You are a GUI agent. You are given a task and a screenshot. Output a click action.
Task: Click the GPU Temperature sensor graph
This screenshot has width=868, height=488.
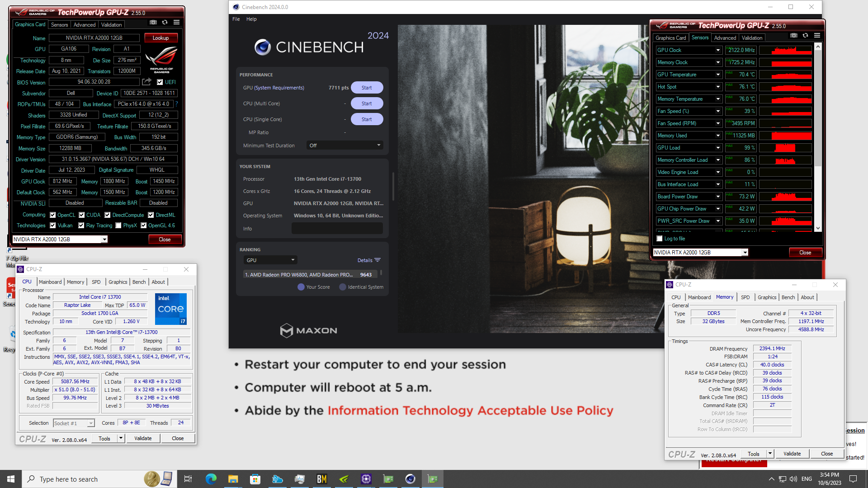pyautogui.click(x=786, y=75)
